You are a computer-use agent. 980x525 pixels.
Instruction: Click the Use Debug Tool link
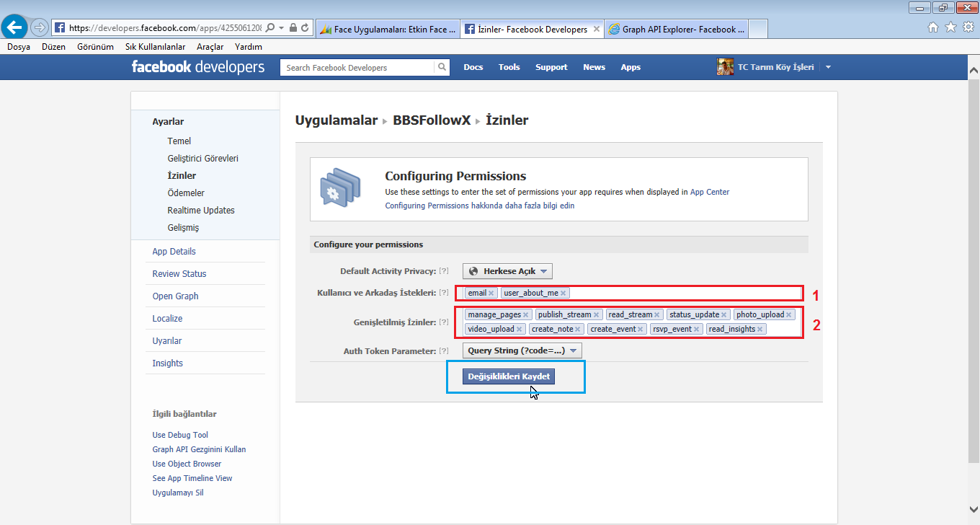[x=180, y=435]
